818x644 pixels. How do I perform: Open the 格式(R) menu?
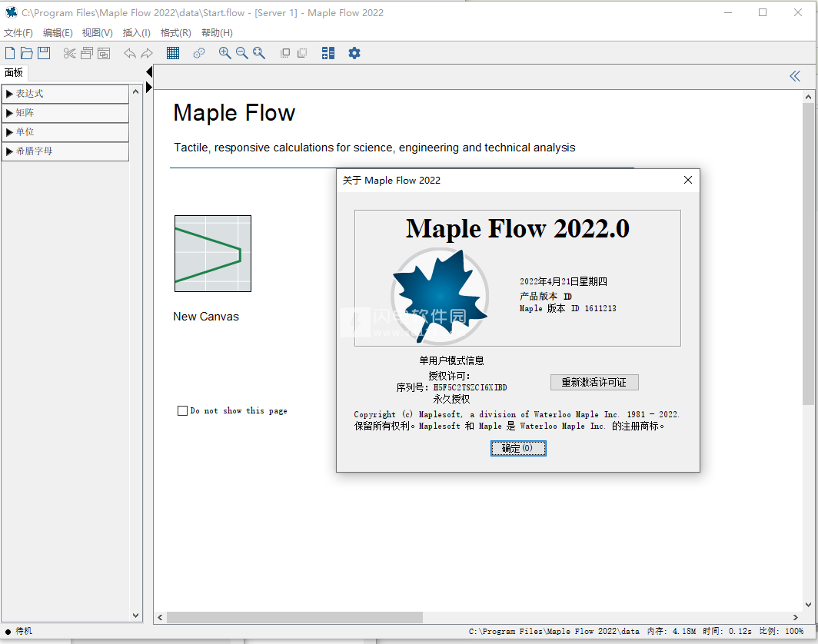tap(176, 33)
